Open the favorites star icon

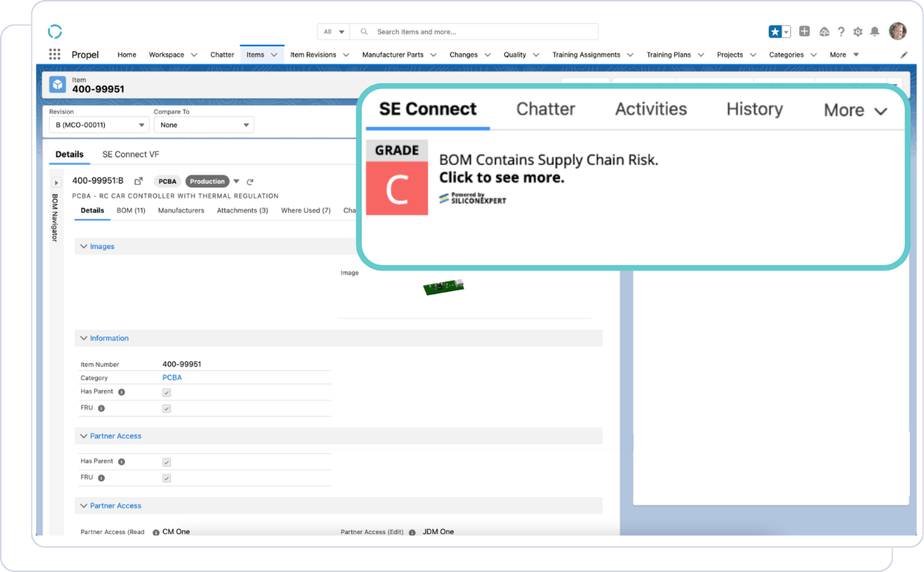pos(775,31)
